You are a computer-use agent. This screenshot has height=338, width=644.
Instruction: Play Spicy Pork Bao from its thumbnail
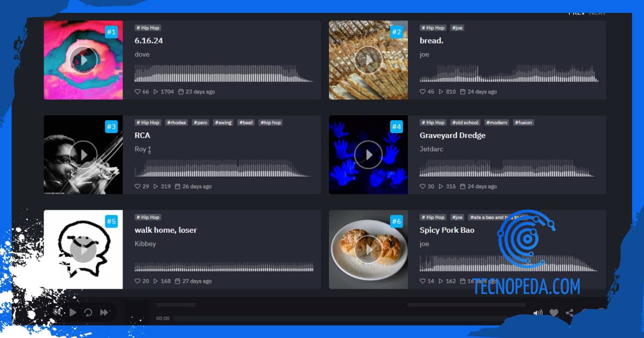369,249
